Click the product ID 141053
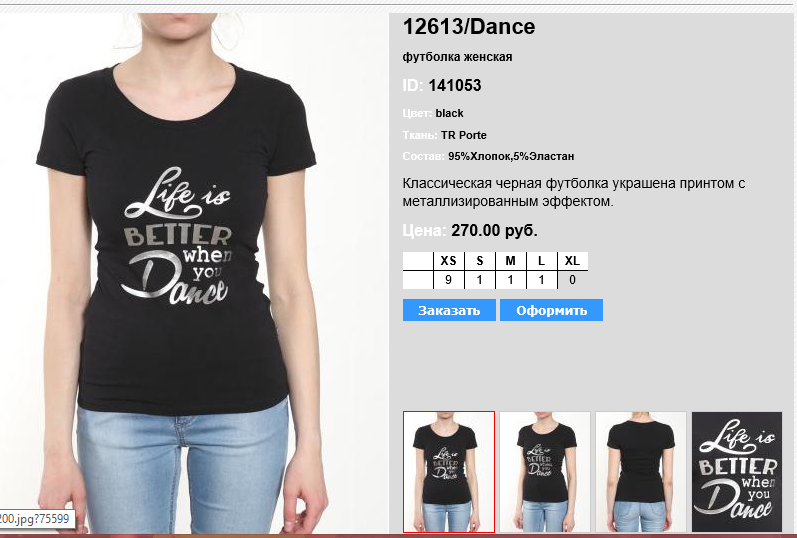This screenshot has width=797, height=538. [454, 85]
